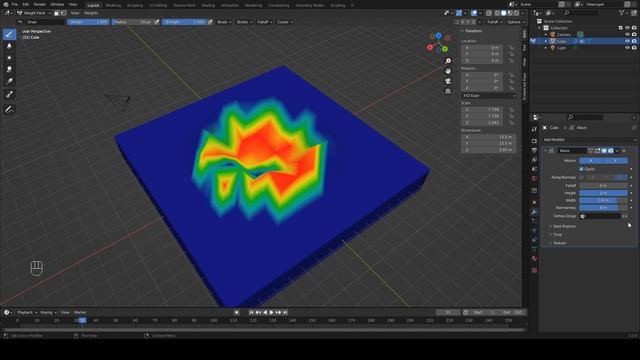Open the World properties tab
The height and width of the screenshot is (360, 640).
click(x=534, y=178)
